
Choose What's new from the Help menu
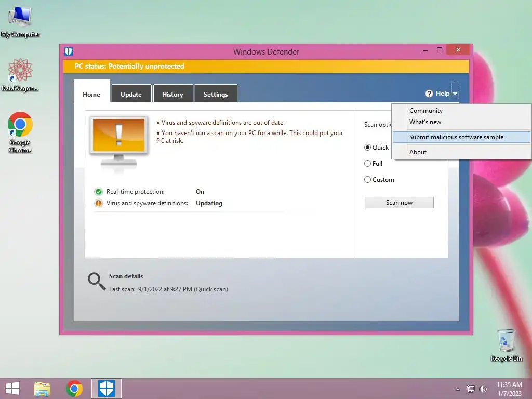point(461,122)
